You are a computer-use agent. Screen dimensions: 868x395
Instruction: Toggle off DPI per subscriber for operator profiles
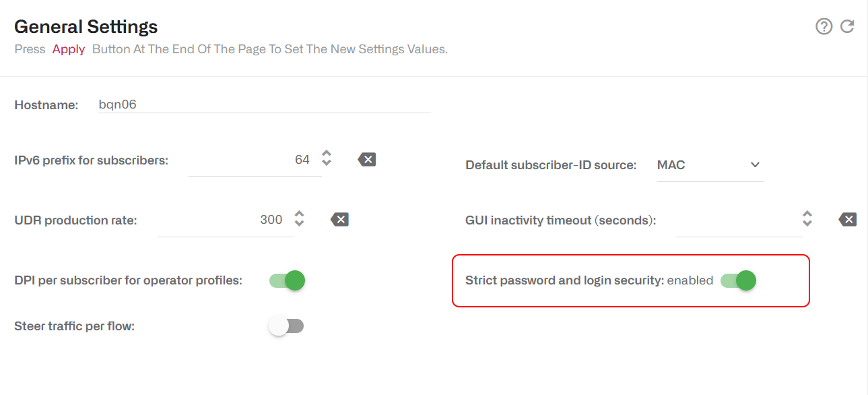(x=286, y=280)
